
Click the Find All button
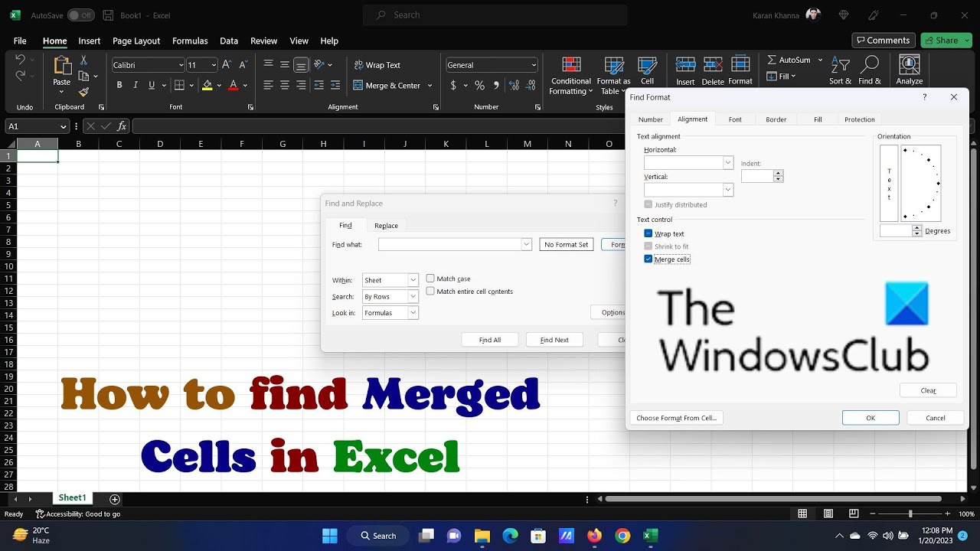click(x=490, y=340)
